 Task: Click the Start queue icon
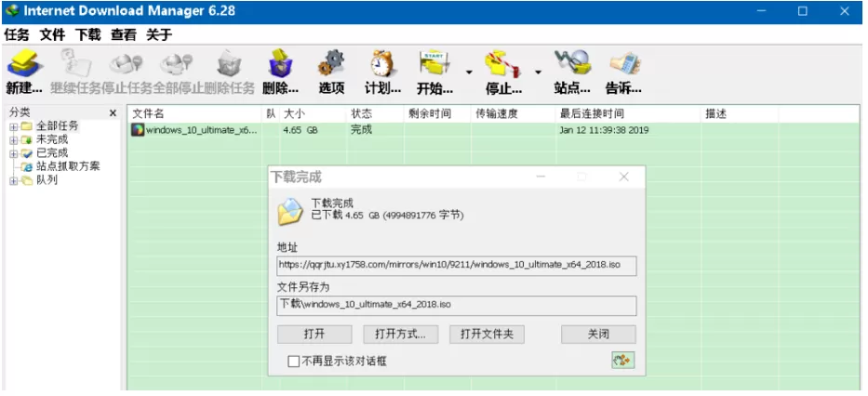[434, 63]
